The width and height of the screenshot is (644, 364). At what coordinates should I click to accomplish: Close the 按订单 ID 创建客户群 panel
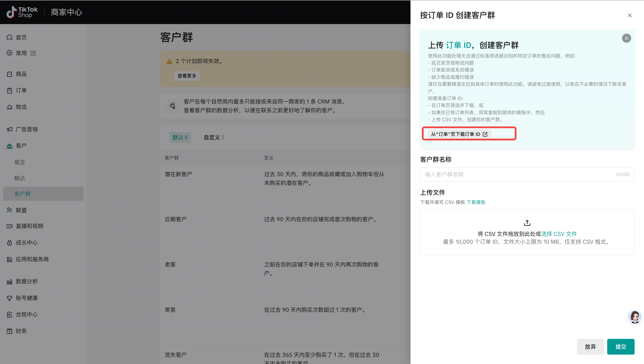(630, 16)
